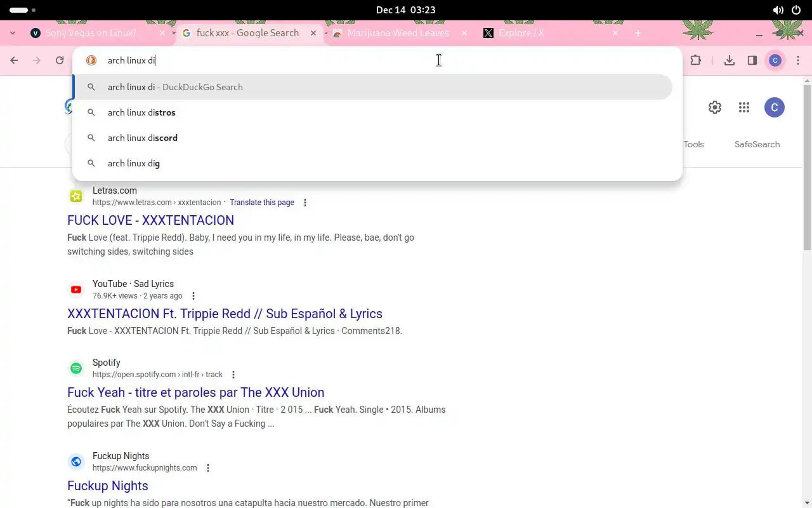
Task: Open Chrome three-dot menu
Action: (x=798, y=60)
